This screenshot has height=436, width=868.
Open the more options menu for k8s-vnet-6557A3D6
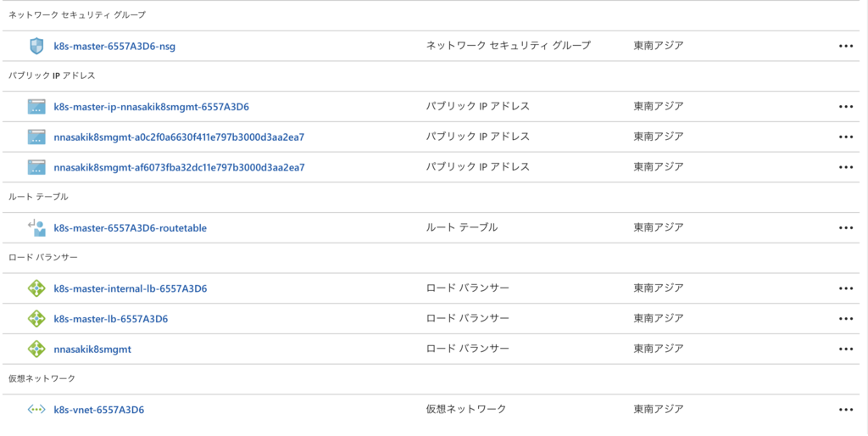845,410
